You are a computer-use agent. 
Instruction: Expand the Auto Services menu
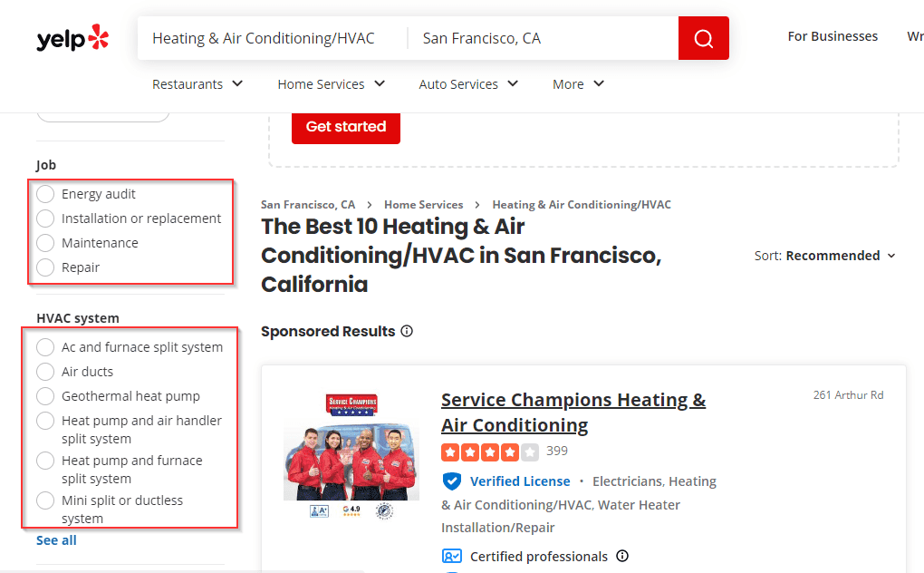coord(468,84)
